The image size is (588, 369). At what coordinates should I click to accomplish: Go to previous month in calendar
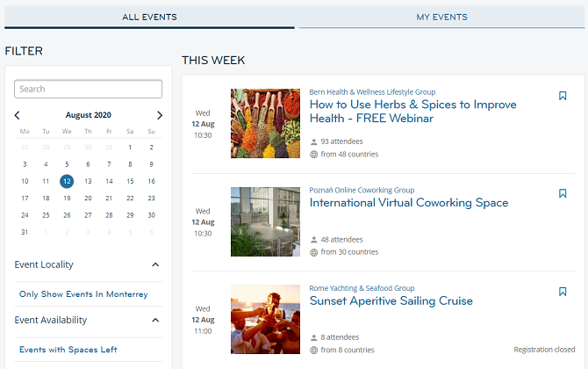click(18, 115)
